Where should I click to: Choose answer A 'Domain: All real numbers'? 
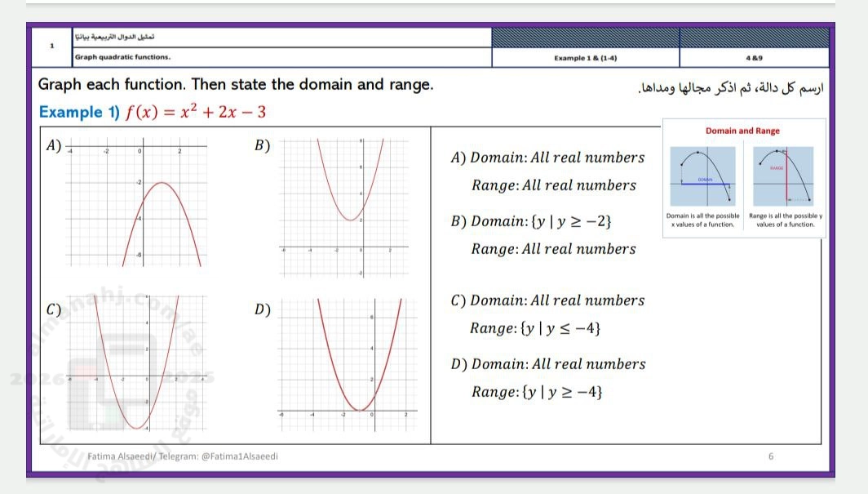coord(547,158)
